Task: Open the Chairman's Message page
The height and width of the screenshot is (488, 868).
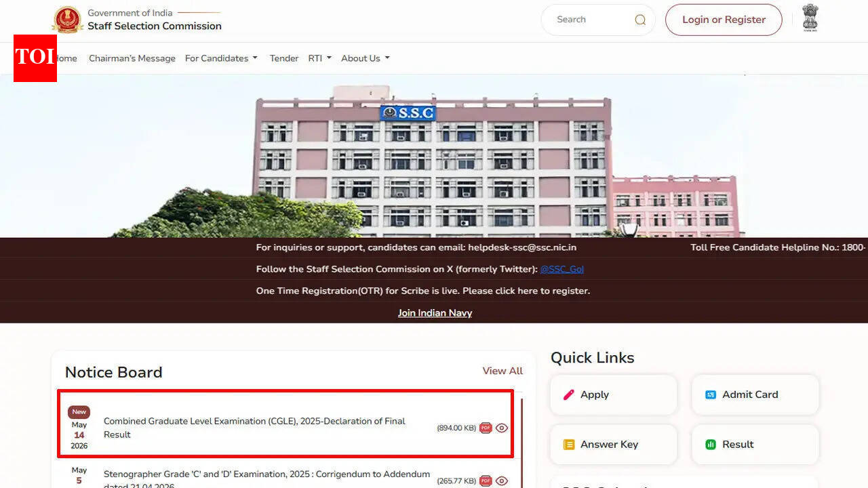Action: (x=132, y=58)
